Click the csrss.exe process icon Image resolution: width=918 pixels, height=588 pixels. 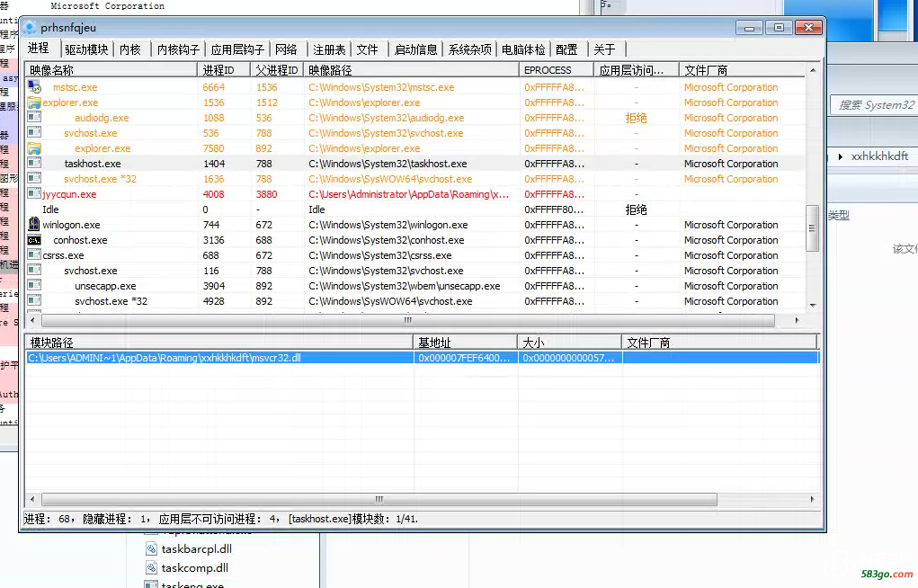pyautogui.click(x=34, y=254)
